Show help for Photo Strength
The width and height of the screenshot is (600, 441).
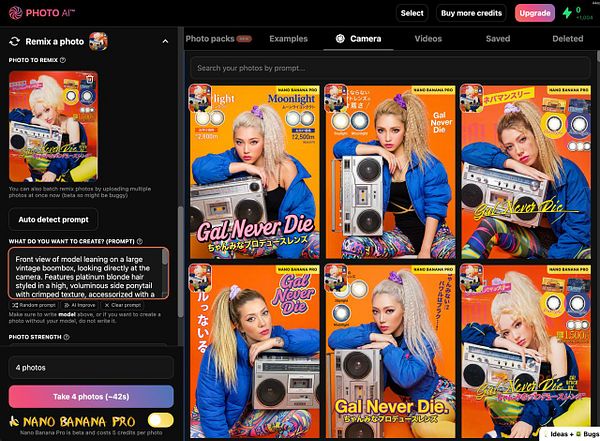click(x=66, y=337)
